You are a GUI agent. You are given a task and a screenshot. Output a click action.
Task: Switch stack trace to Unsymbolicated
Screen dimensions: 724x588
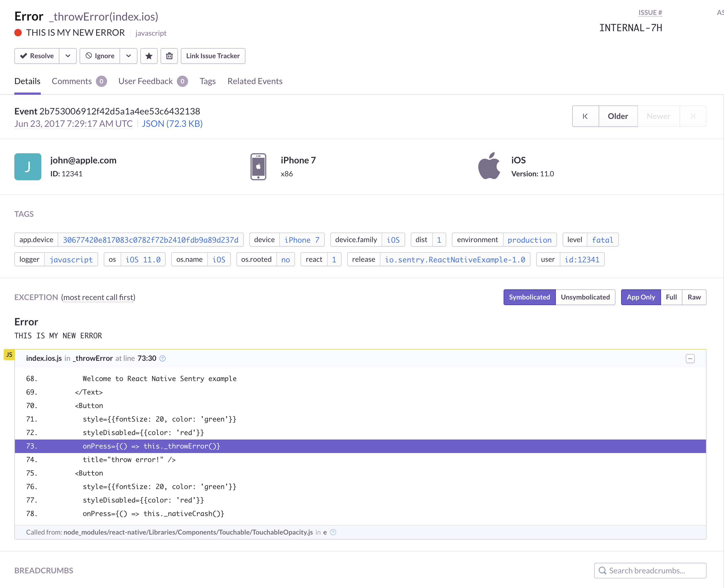pyautogui.click(x=585, y=297)
